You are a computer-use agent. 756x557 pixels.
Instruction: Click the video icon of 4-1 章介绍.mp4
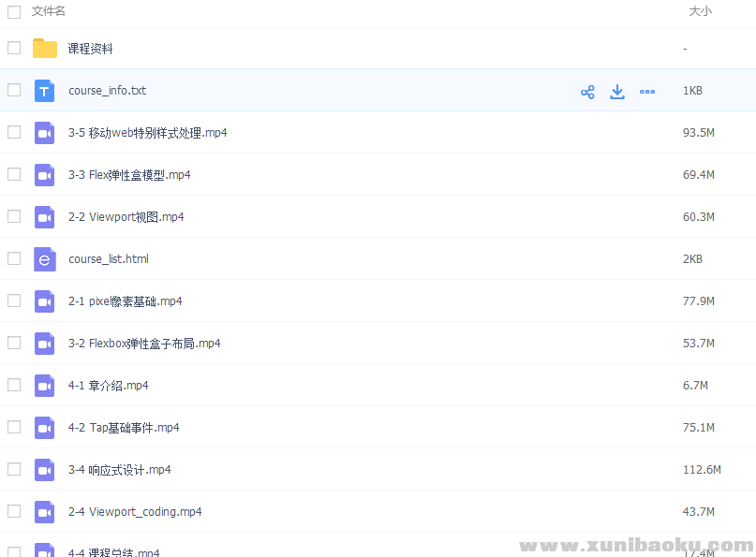44,385
